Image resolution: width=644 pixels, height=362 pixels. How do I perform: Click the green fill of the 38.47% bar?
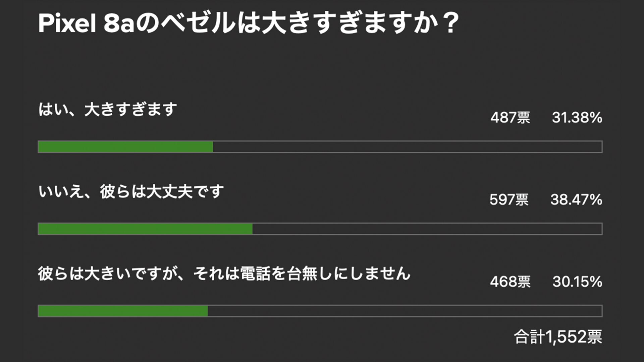tap(145, 229)
